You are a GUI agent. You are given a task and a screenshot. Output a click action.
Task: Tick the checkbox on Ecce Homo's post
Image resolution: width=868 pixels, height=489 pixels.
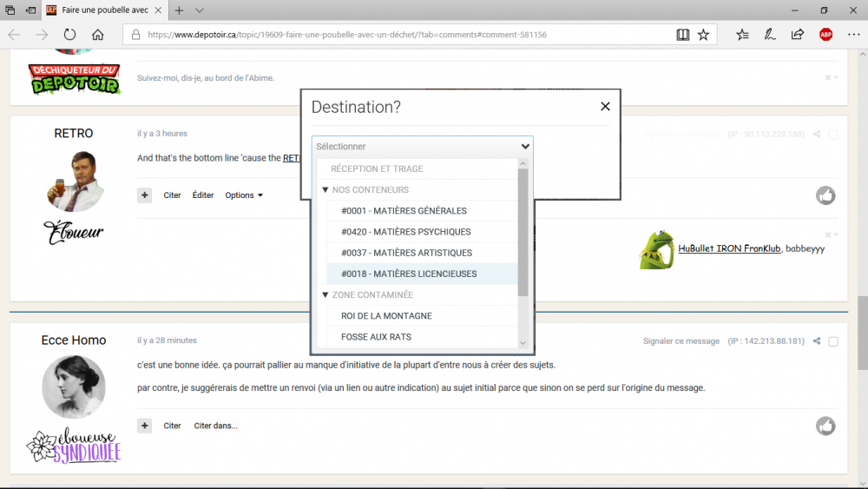833,341
